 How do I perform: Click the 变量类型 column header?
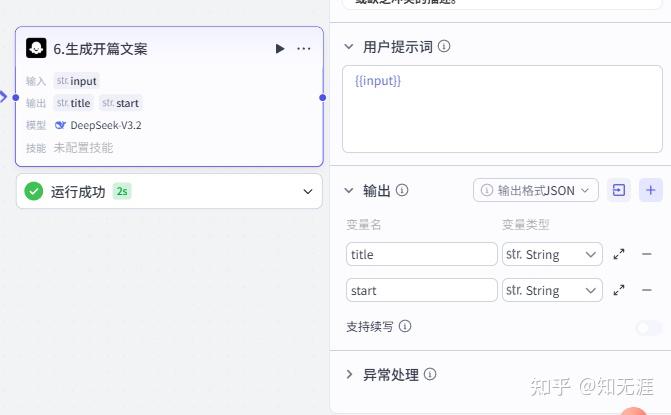pyautogui.click(x=526, y=224)
